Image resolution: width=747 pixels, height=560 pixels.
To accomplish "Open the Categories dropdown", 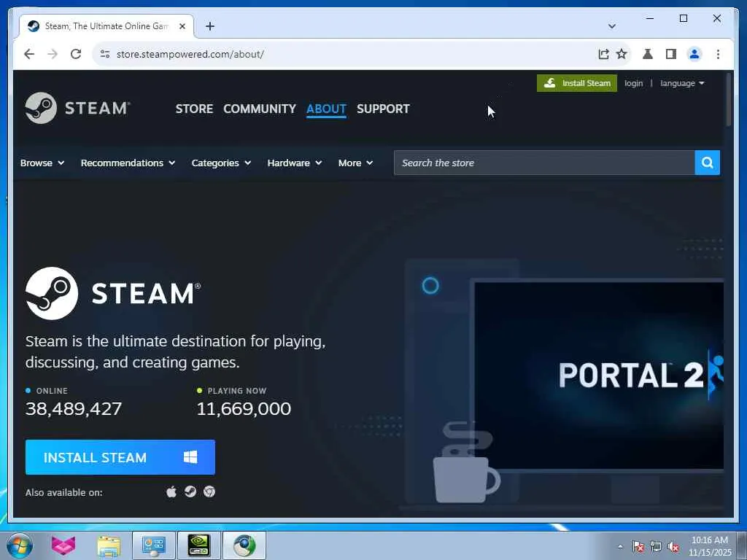I will point(221,163).
